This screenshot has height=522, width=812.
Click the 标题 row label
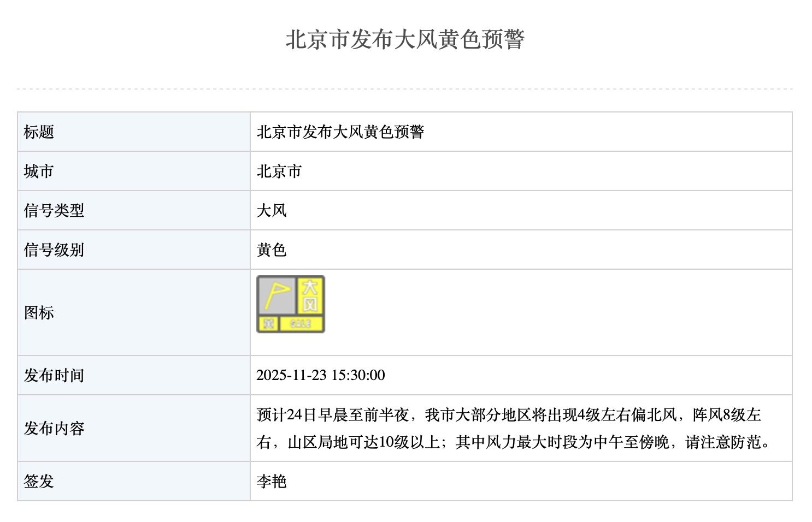39,132
